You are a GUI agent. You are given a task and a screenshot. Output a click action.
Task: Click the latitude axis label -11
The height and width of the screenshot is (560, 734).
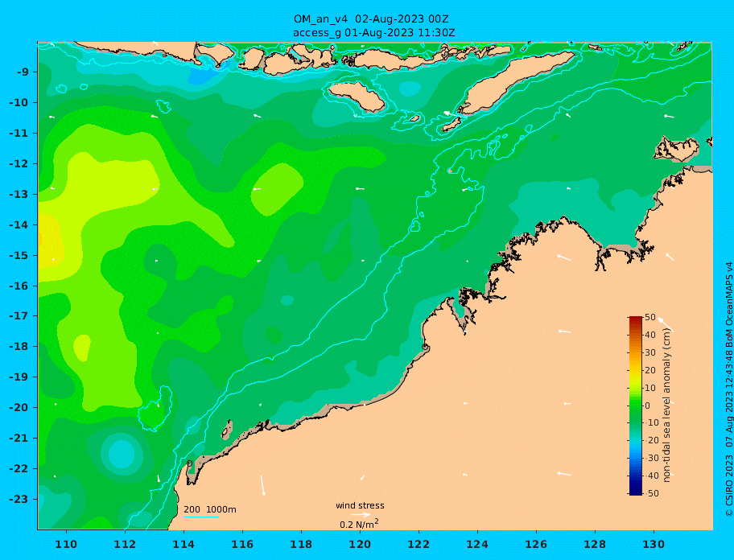pyautogui.click(x=19, y=134)
